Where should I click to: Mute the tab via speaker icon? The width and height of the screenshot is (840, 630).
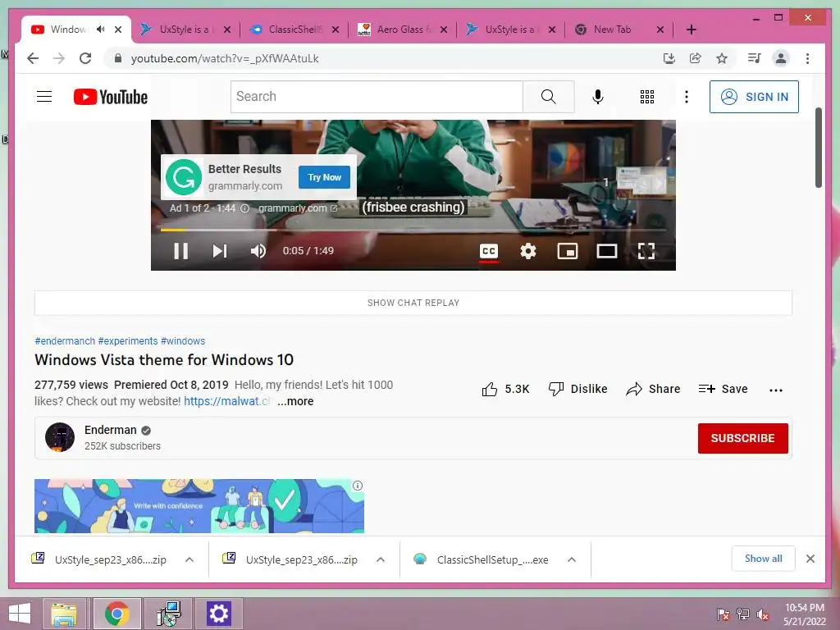click(x=100, y=29)
